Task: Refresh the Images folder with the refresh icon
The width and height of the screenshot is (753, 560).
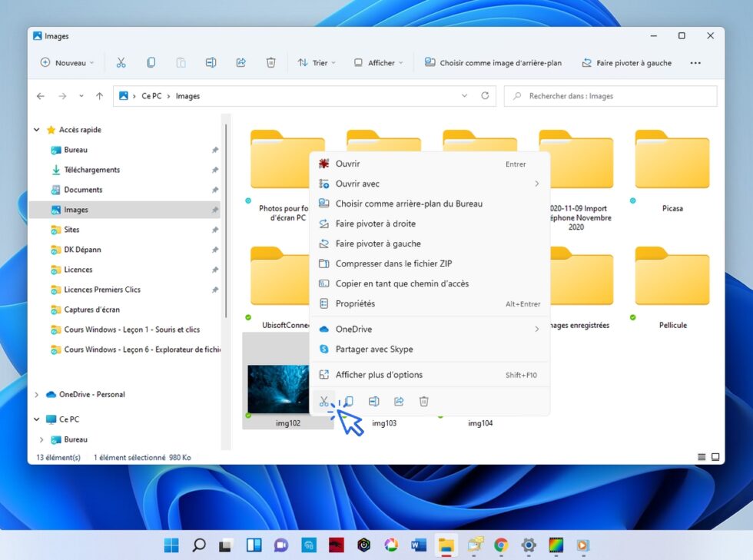Action: [484, 96]
